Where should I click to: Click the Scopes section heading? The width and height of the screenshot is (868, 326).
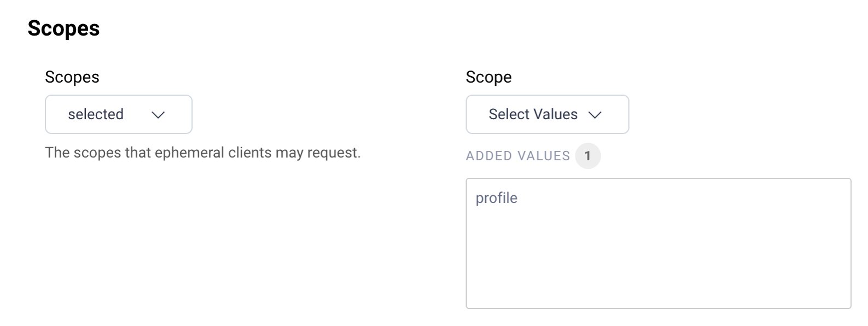64,28
